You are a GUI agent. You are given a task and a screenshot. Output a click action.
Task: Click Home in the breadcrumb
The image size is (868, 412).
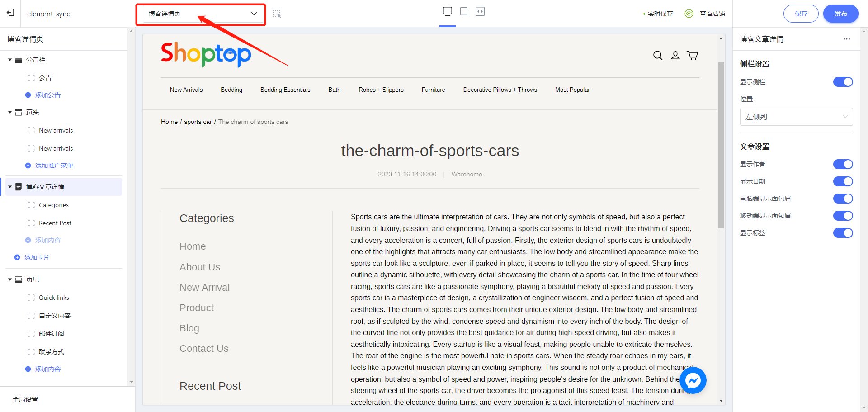pyautogui.click(x=169, y=122)
